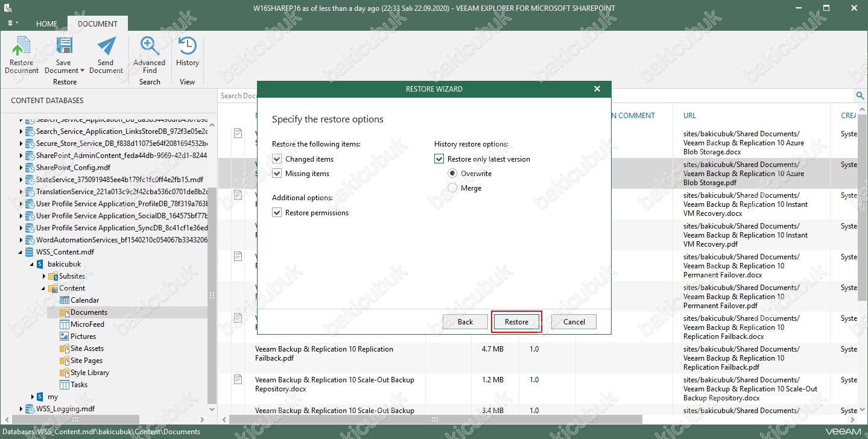The image size is (868, 439).
Task: Click the WSS_Logging.mdf database icon
Action: click(x=30, y=409)
